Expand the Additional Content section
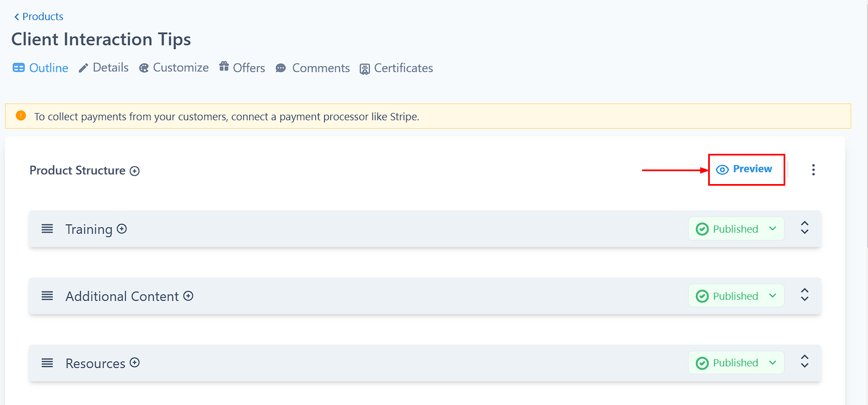This screenshot has width=868, height=405. point(805,295)
